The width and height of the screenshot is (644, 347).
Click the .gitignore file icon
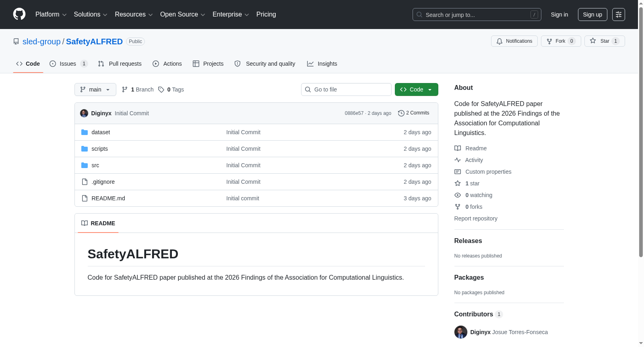(85, 182)
